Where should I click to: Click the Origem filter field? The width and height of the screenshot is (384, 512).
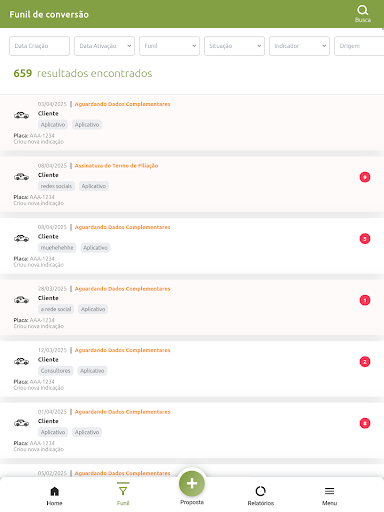[359, 46]
